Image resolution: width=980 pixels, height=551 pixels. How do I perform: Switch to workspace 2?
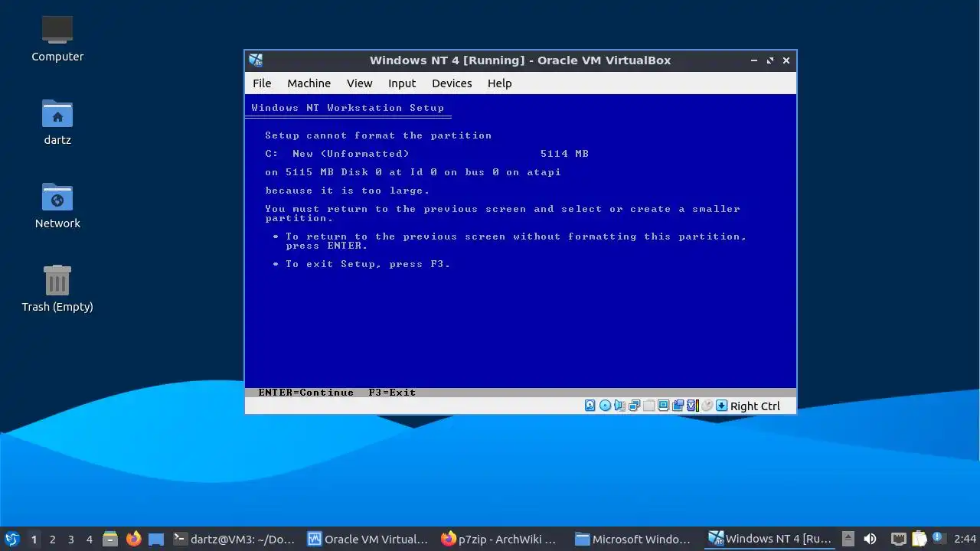click(52, 539)
